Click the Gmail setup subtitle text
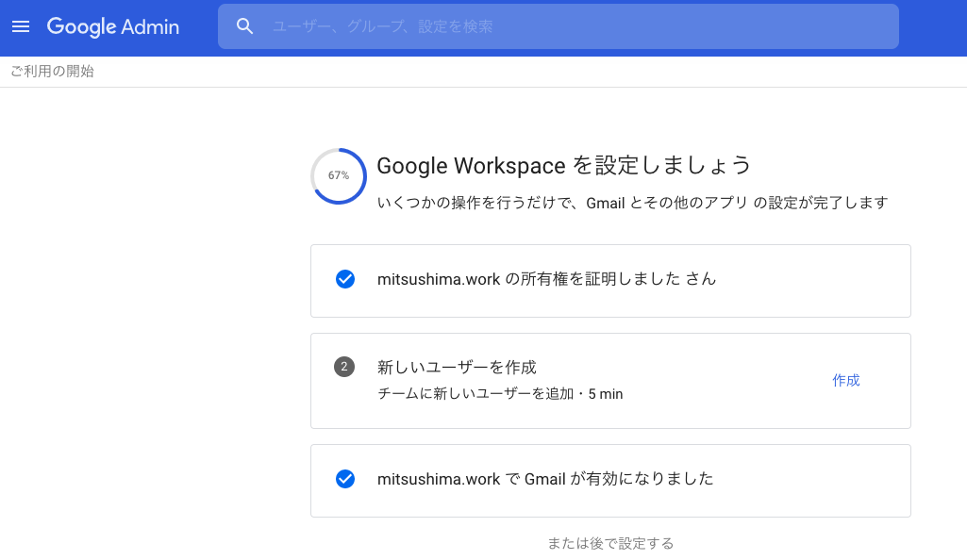Viewport: 967px width, 560px height. (x=633, y=203)
